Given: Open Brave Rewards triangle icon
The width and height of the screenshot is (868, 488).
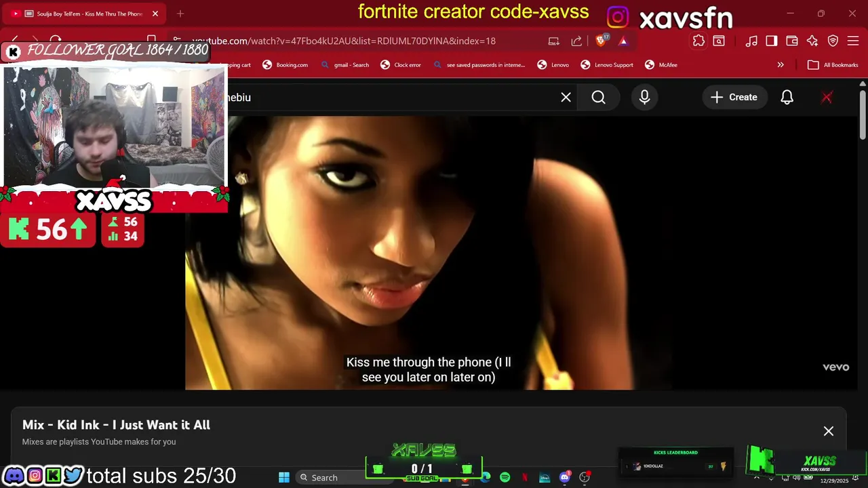Looking at the screenshot, I should [x=623, y=41].
